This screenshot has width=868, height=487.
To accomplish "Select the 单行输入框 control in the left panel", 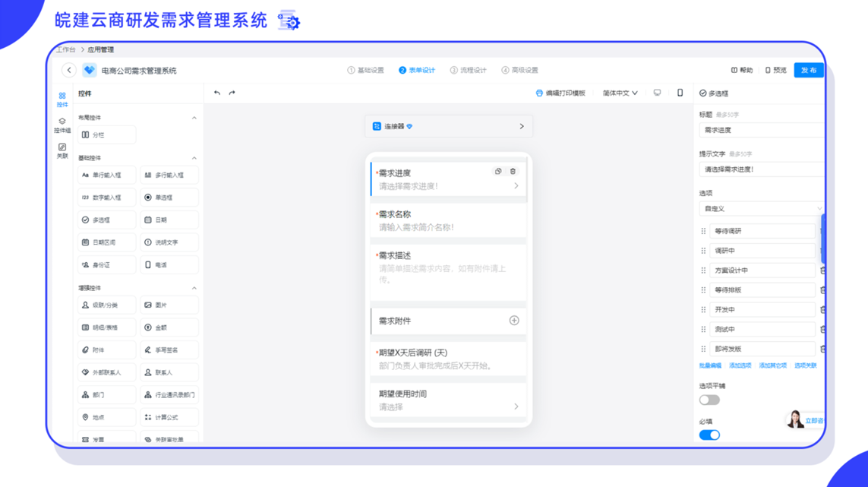I will coord(106,174).
